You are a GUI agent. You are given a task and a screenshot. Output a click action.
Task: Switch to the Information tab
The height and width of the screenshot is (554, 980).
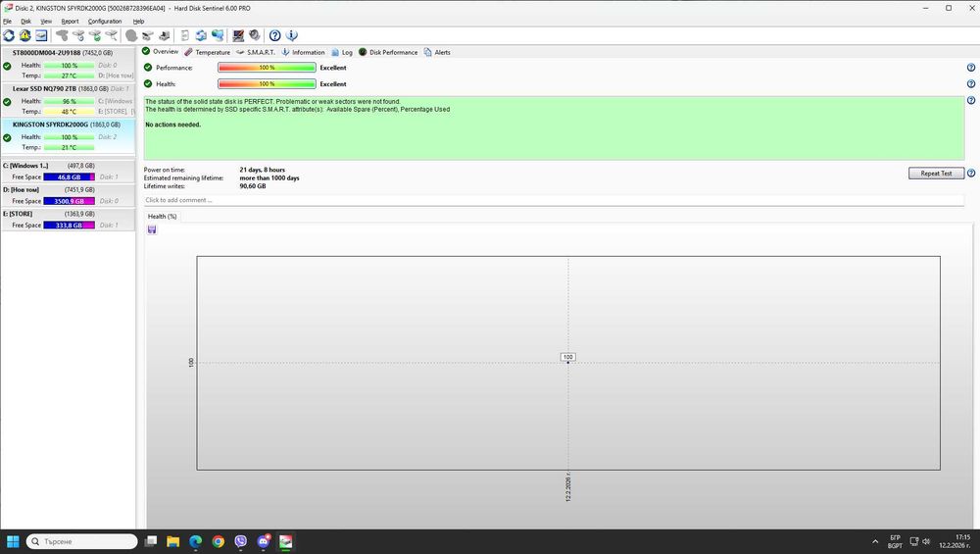303,52
